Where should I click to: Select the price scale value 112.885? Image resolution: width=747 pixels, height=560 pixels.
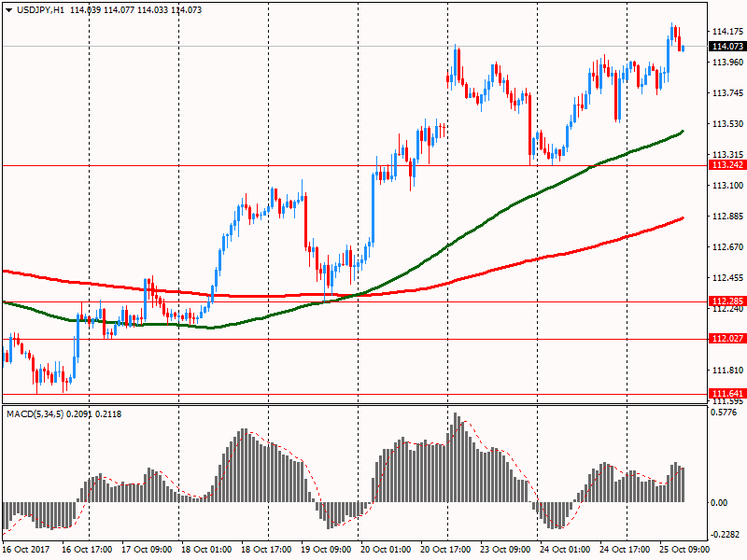[x=727, y=217]
